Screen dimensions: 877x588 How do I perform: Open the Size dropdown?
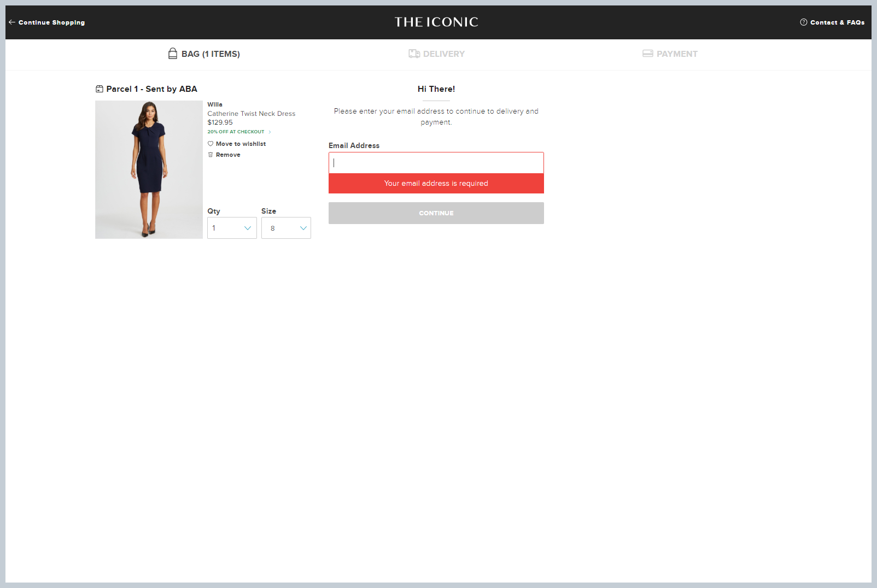coord(286,228)
